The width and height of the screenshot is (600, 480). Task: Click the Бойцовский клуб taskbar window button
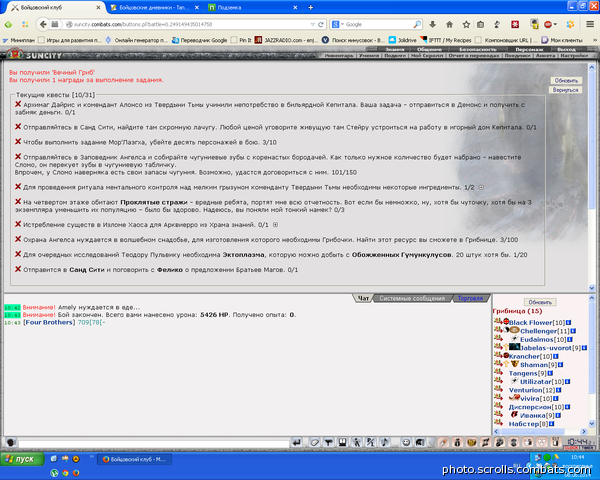click(134, 459)
